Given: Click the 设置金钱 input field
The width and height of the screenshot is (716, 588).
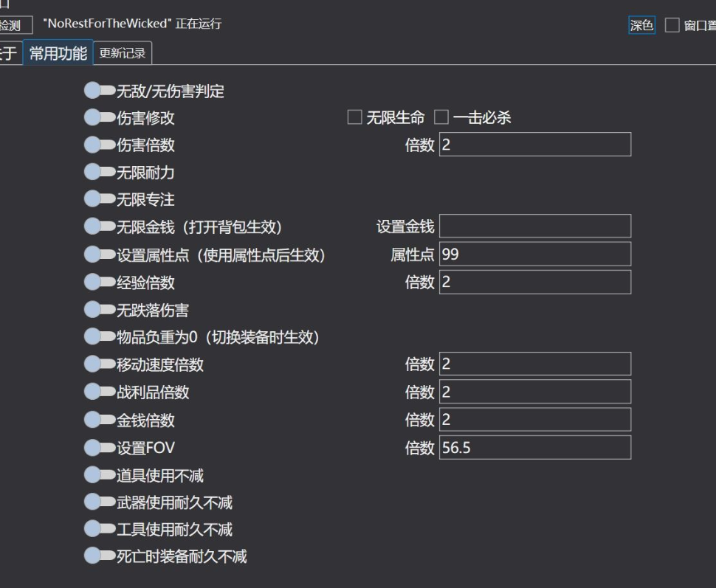Looking at the screenshot, I should click(534, 226).
